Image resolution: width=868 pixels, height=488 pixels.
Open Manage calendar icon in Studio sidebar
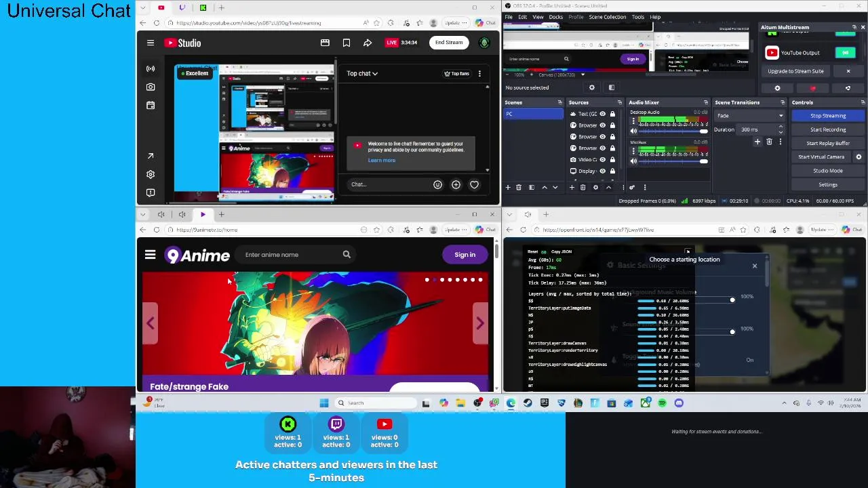(151, 105)
